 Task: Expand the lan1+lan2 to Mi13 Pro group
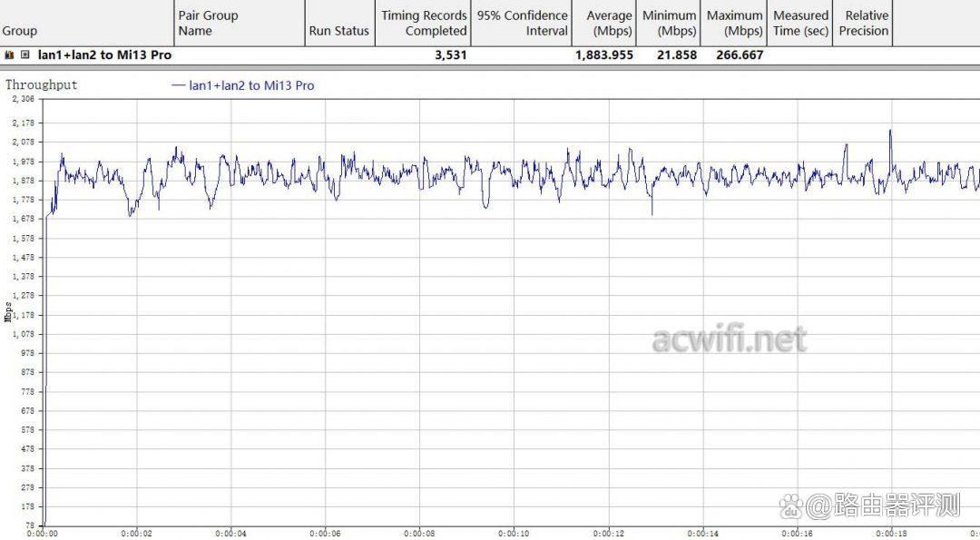pos(24,55)
